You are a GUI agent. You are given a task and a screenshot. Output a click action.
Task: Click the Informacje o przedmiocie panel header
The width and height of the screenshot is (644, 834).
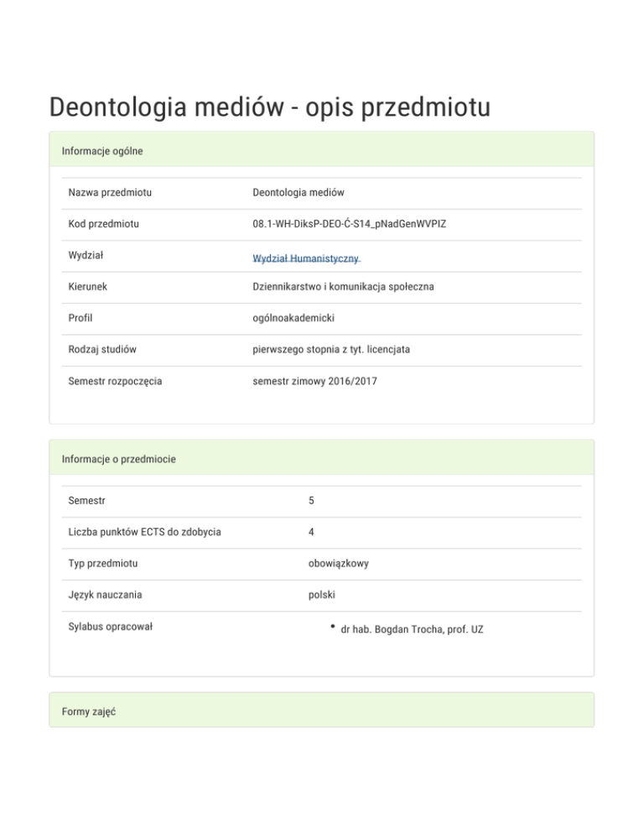tap(118, 459)
